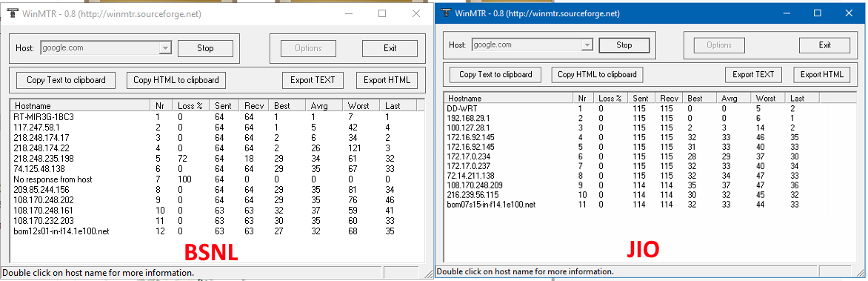The width and height of the screenshot is (868, 281).
Task: Select the 218.248.174.22 hop row
Action: coord(216,148)
